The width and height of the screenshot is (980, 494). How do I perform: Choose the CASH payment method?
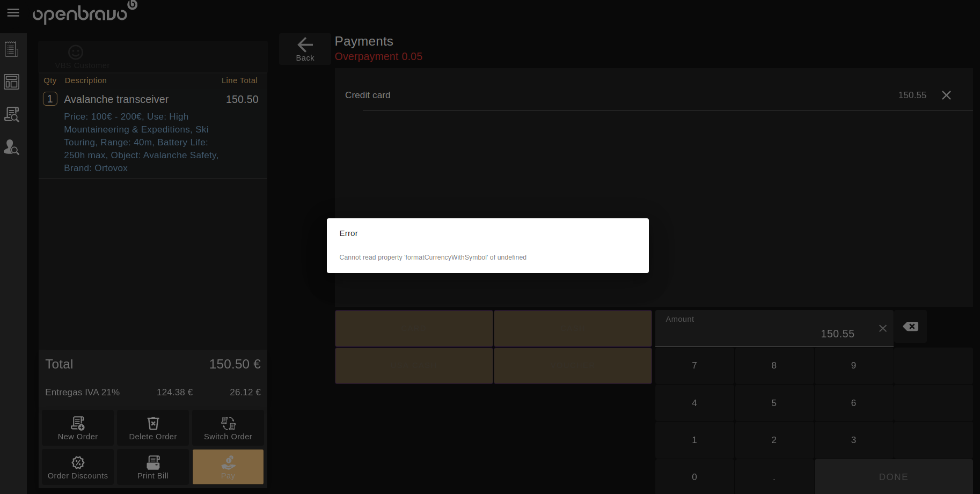pos(573,328)
